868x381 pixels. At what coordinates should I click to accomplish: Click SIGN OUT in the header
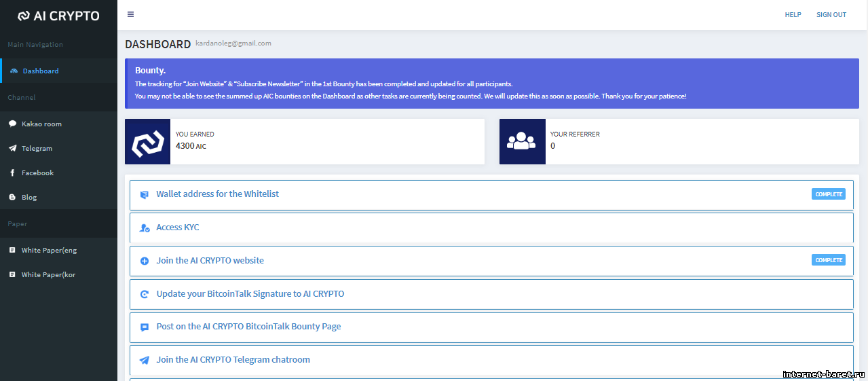831,15
